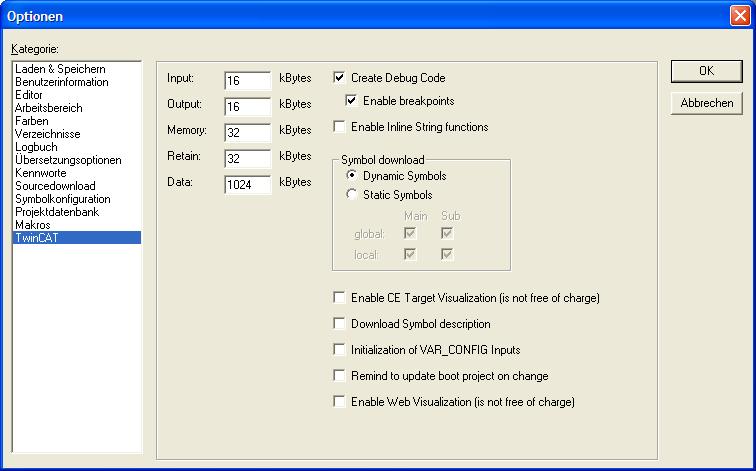Enable Web Visualization checkbox
Screen dimensions: 756x471
tap(339, 402)
